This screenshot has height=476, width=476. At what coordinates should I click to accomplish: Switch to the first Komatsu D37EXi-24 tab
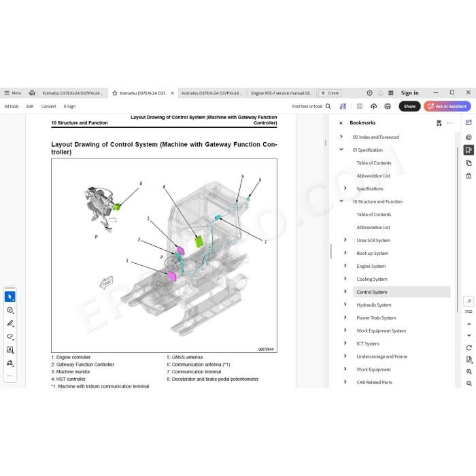coord(73,93)
